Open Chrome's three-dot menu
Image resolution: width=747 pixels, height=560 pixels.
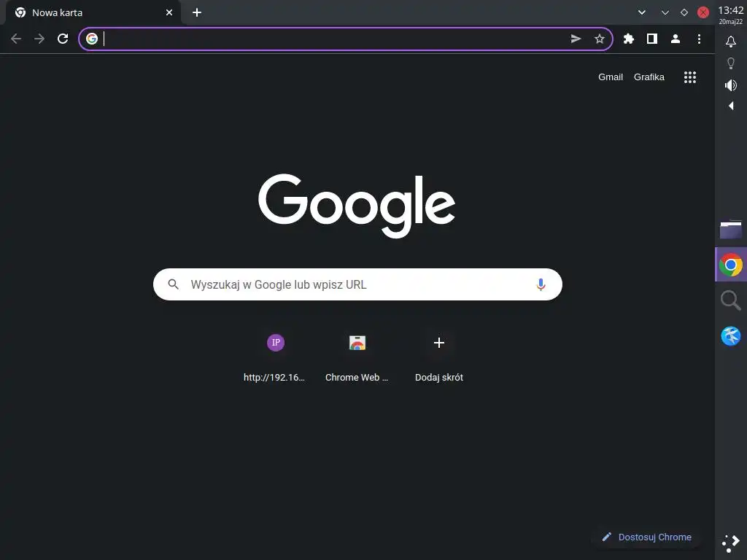pyautogui.click(x=699, y=39)
